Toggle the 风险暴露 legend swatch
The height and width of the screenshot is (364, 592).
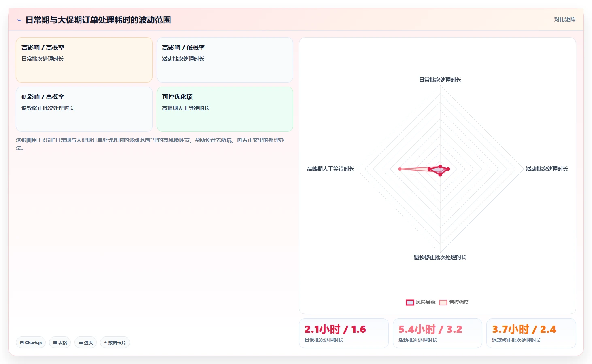(410, 302)
